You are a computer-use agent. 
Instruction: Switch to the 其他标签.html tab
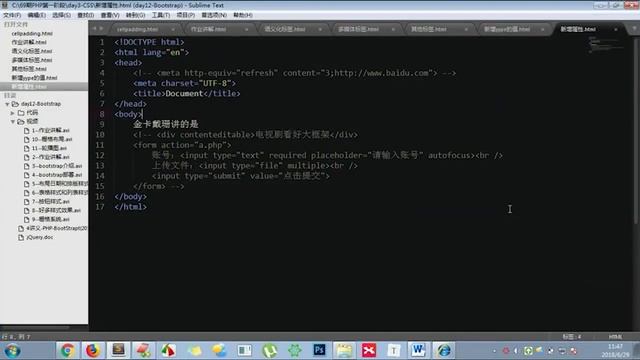(x=429, y=29)
